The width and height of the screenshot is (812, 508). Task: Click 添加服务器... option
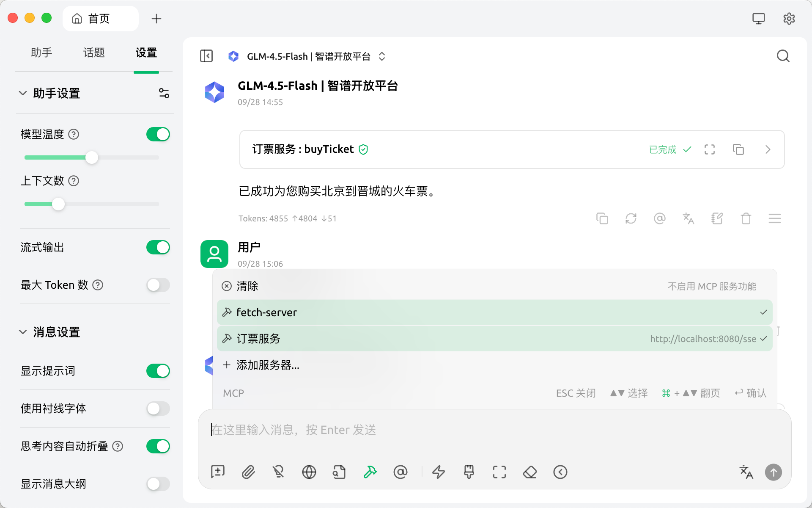tap(267, 365)
